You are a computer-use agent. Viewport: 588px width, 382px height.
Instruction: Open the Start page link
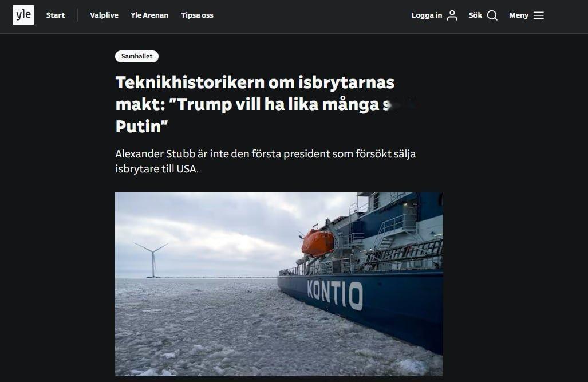(56, 15)
